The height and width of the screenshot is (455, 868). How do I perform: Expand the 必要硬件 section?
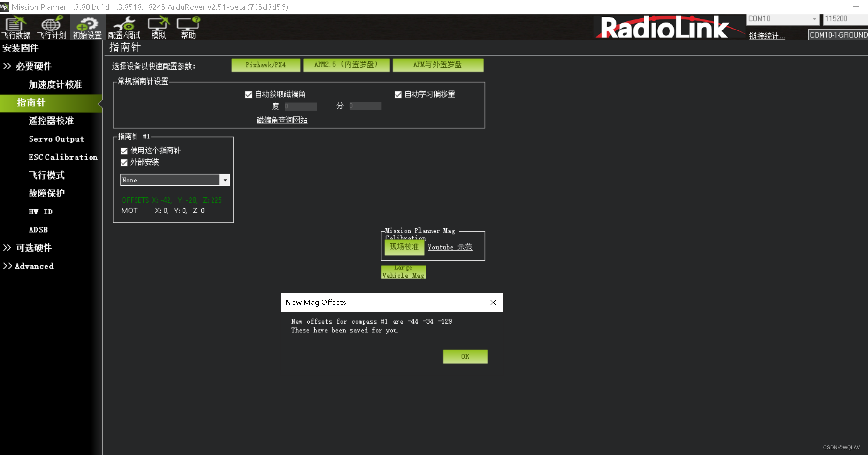click(28, 66)
